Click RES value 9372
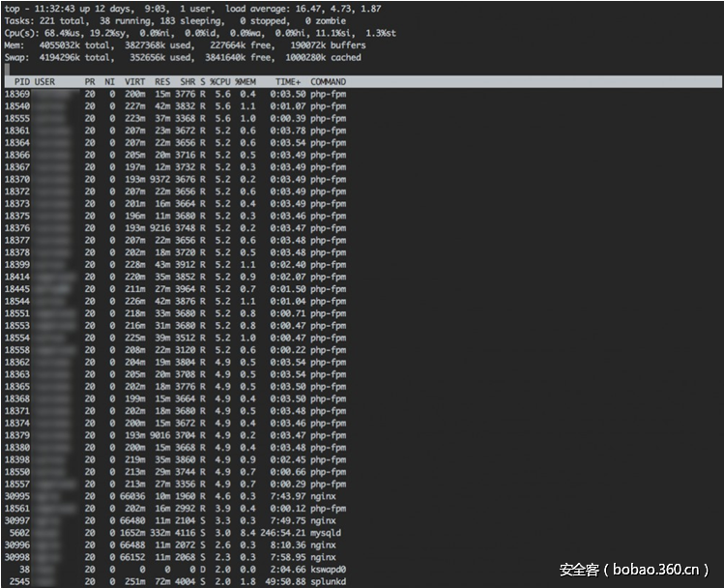Screen dimensions: 724x588 [x=159, y=179]
